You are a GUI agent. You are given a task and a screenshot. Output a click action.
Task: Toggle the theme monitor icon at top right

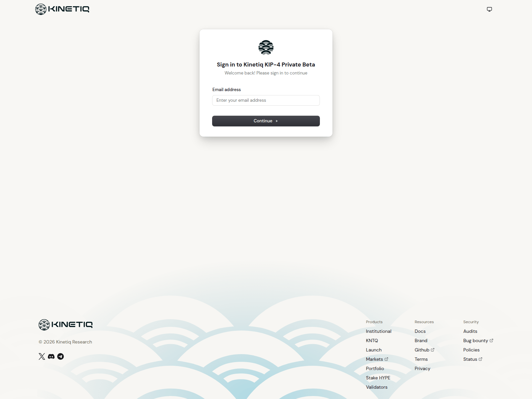click(489, 9)
